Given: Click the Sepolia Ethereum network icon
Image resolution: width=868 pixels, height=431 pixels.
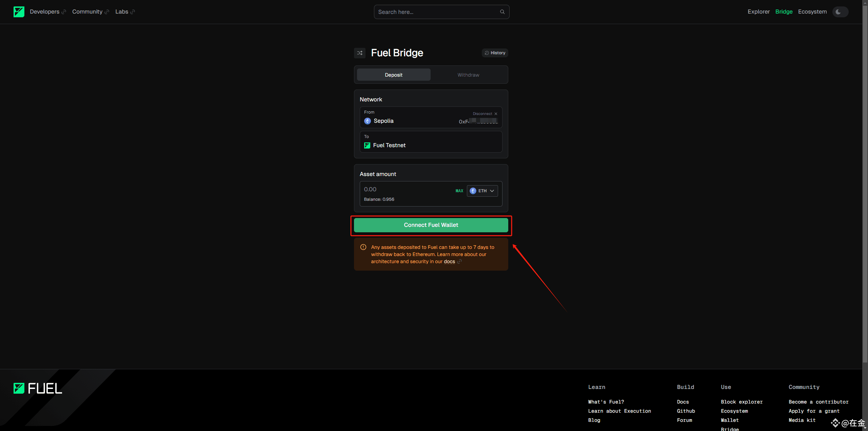Looking at the screenshot, I should pos(368,121).
